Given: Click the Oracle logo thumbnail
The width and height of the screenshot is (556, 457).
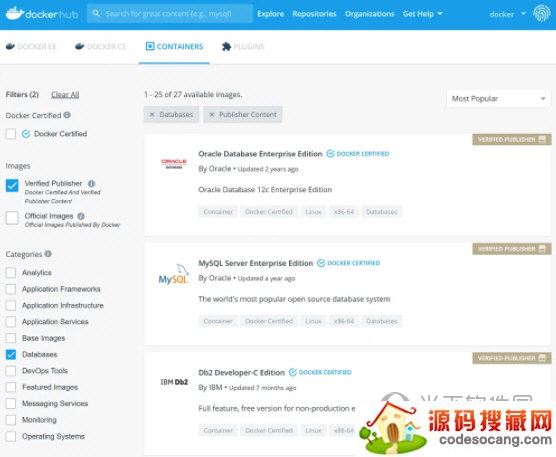Looking at the screenshot, I should coord(174,163).
